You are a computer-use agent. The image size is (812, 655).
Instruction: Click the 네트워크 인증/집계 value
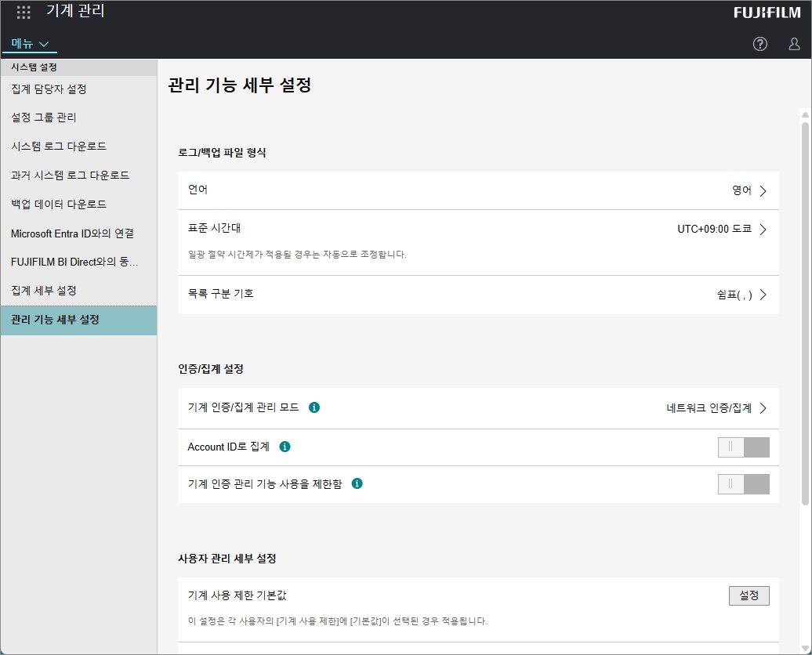click(709, 408)
